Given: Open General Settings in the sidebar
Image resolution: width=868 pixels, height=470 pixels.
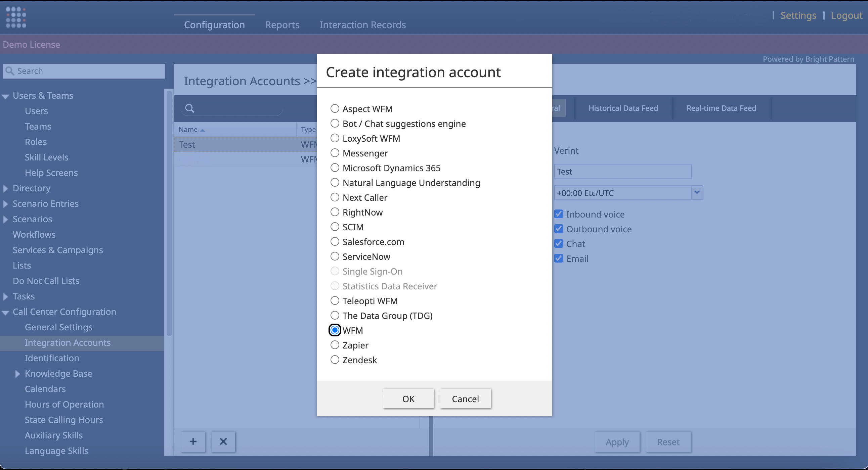Looking at the screenshot, I should 59,327.
